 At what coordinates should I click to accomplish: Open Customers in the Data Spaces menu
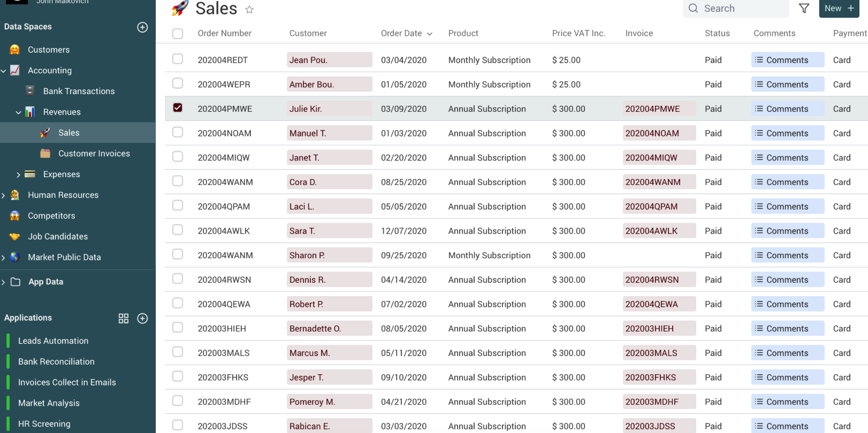pyautogui.click(x=49, y=50)
